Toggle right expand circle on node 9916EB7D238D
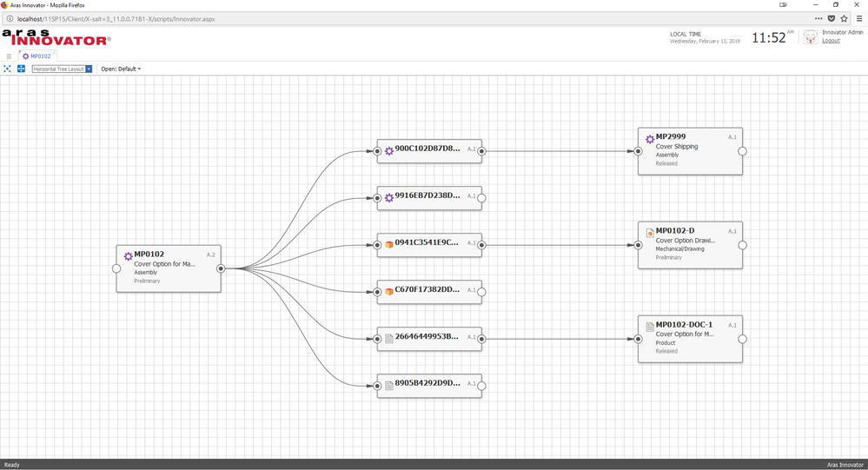 [481, 197]
